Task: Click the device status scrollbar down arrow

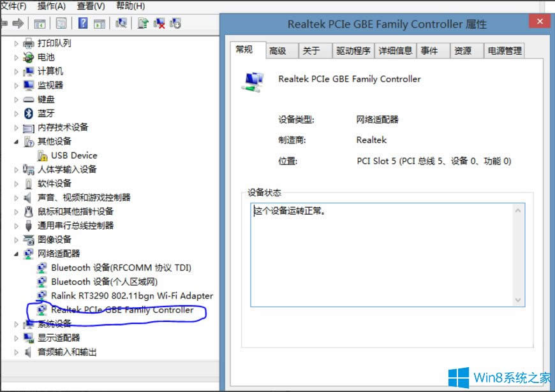Action: click(x=518, y=300)
